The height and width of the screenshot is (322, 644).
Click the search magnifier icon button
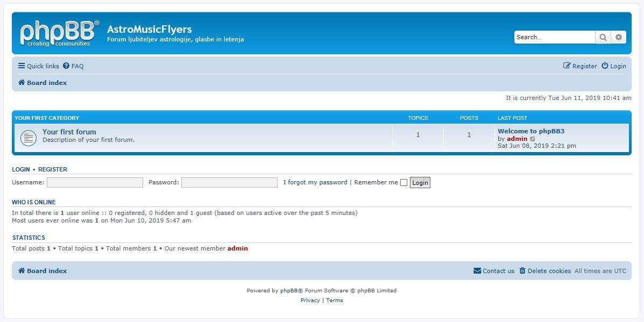tap(603, 37)
